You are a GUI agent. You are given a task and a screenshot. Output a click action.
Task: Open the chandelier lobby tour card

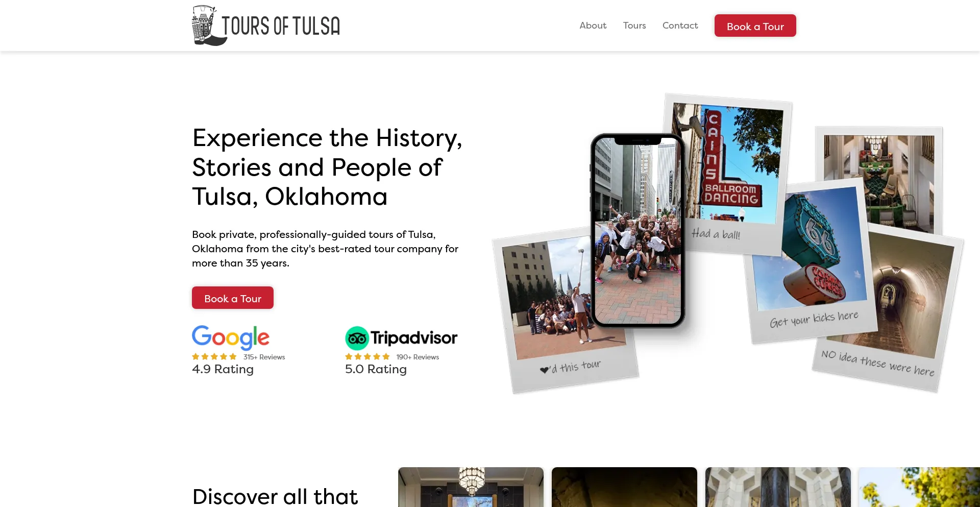tap(471, 487)
